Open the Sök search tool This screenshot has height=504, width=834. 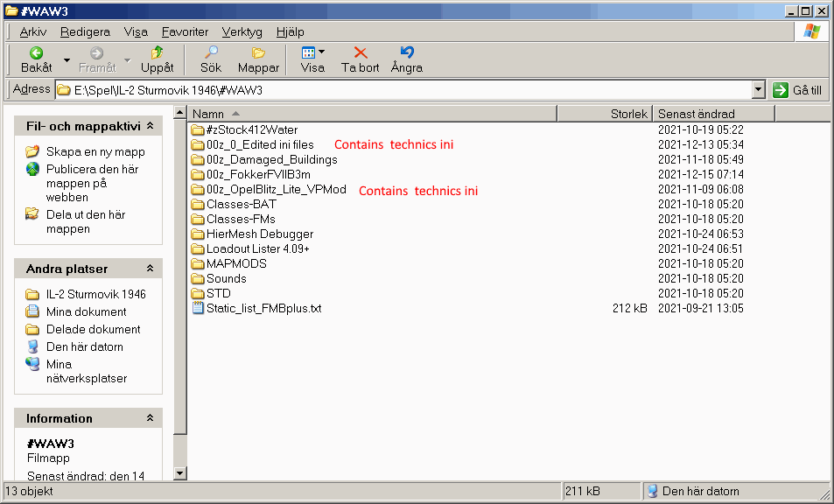click(211, 59)
